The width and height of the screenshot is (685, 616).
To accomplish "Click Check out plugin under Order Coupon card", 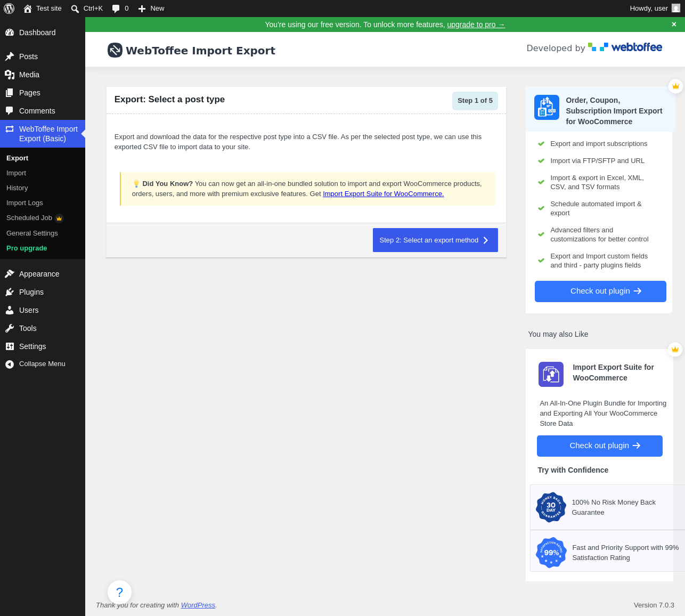I will click(600, 291).
